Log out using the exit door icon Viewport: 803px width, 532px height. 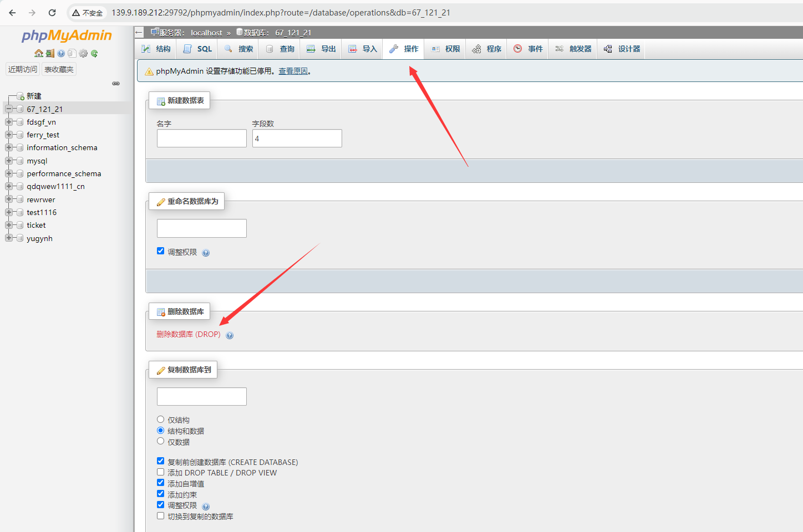pyautogui.click(x=50, y=54)
